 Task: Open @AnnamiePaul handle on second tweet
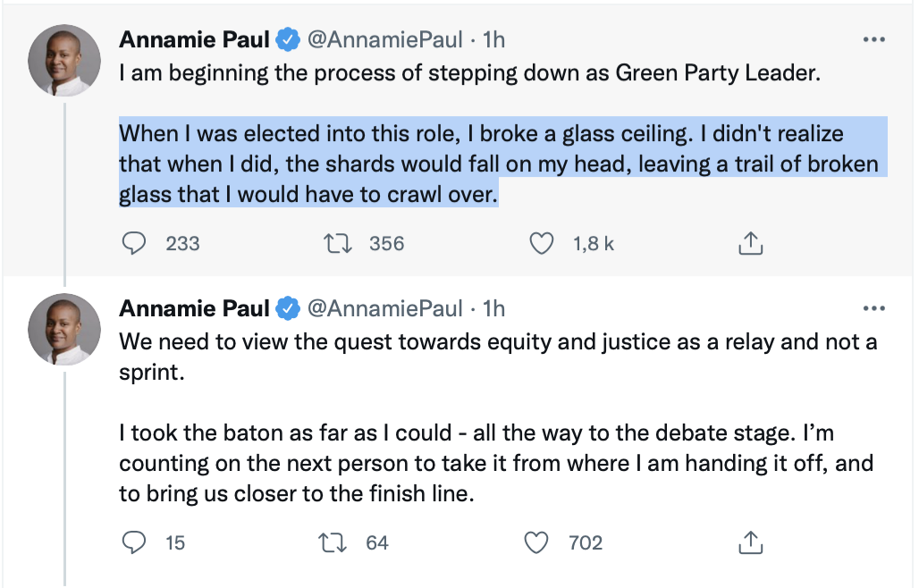(385, 308)
